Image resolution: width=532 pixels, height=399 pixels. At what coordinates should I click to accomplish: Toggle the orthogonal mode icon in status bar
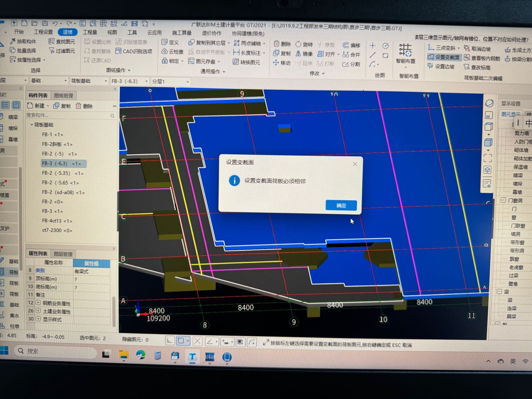point(170,341)
